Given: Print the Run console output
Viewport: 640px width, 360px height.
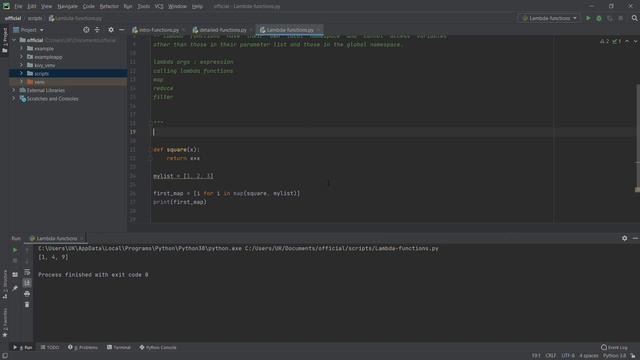Looking at the screenshot, I should point(27,293).
